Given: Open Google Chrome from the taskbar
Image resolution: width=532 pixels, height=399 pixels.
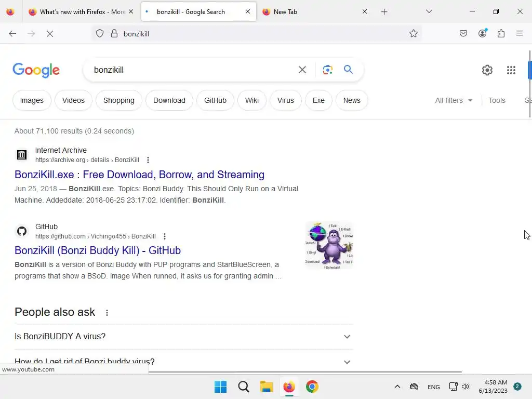Looking at the screenshot, I should click(x=312, y=387).
